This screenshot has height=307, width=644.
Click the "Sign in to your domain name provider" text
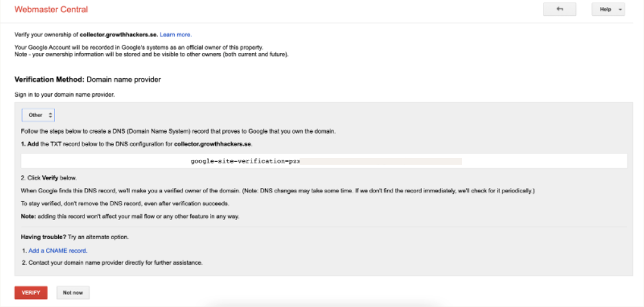(x=65, y=95)
